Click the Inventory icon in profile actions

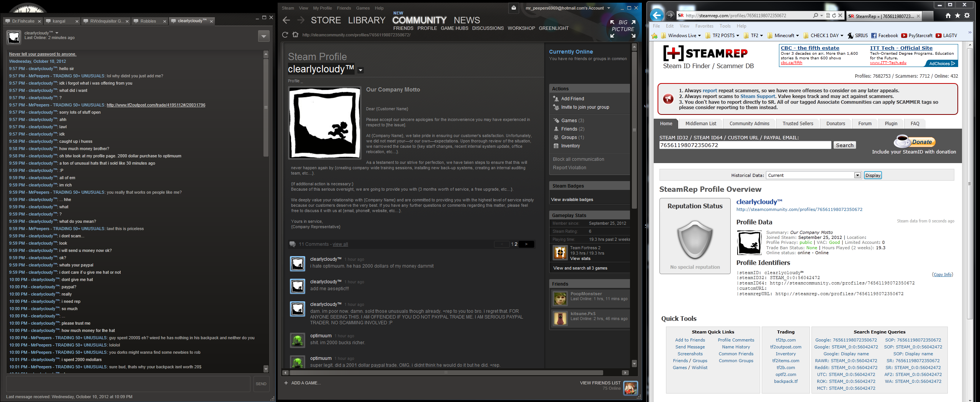556,146
